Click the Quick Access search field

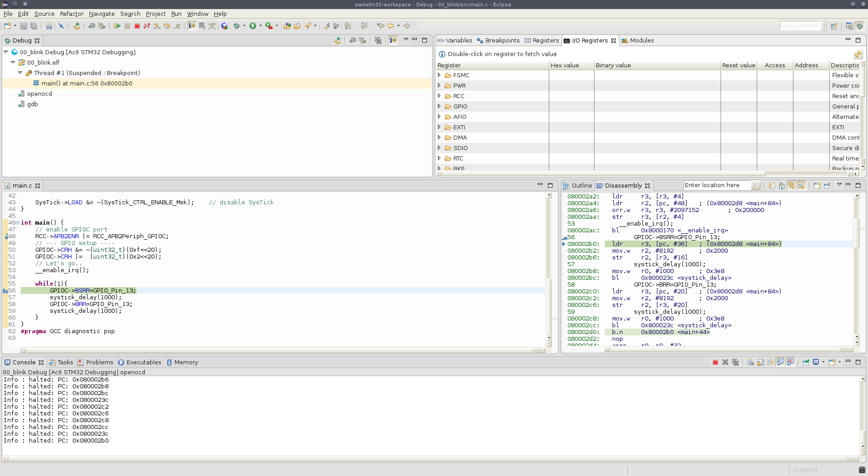point(801,25)
